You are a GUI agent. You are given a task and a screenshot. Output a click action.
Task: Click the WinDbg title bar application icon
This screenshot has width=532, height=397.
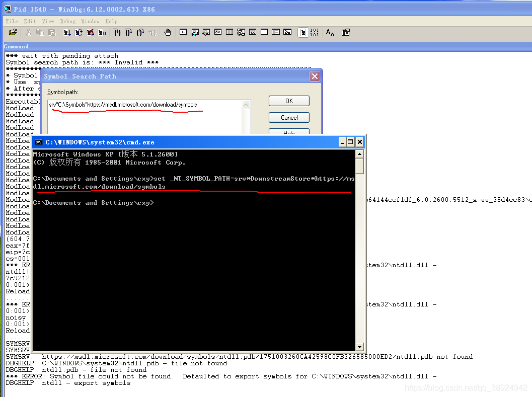8,9
